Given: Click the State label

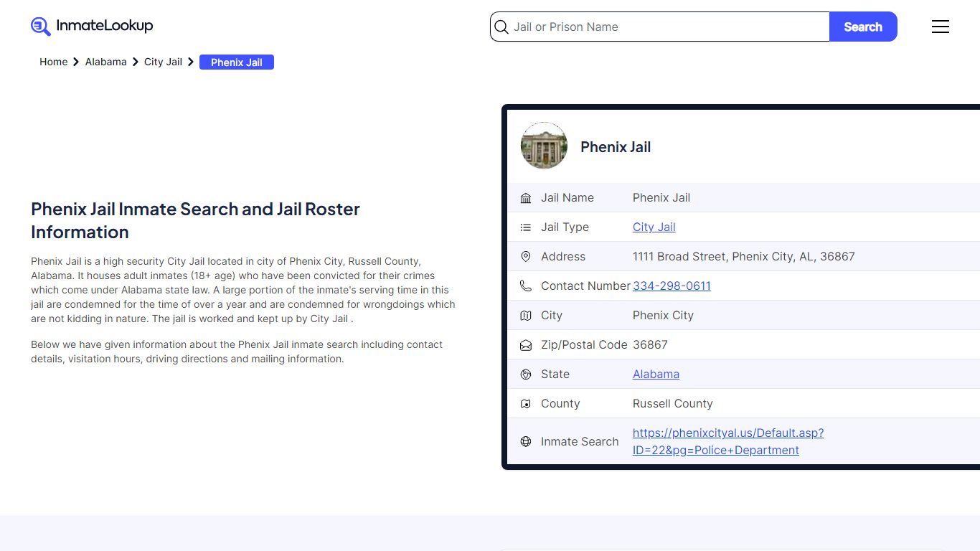Looking at the screenshot, I should (555, 375).
